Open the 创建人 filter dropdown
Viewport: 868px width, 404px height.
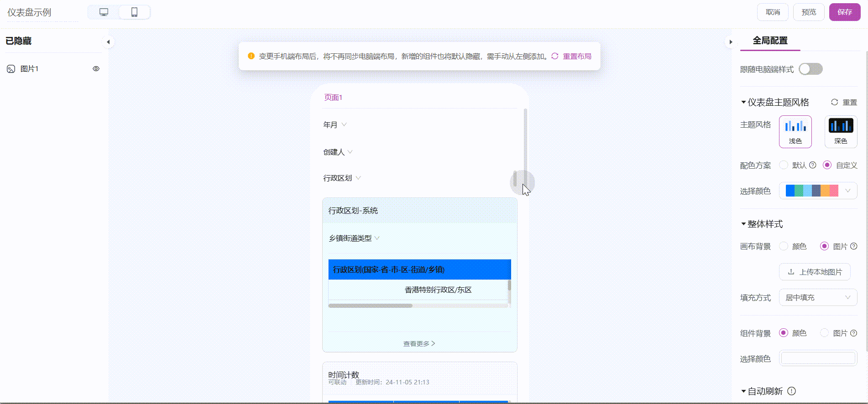click(x=338, y=152)
